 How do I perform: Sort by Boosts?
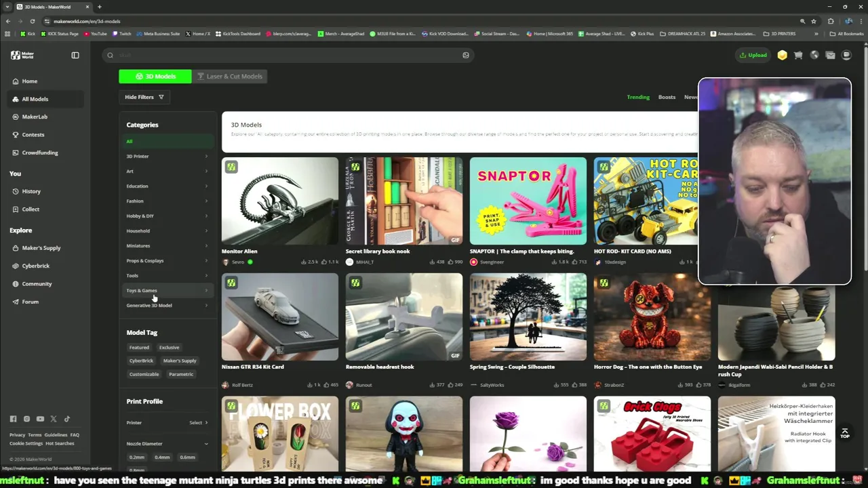click(667, 97)
